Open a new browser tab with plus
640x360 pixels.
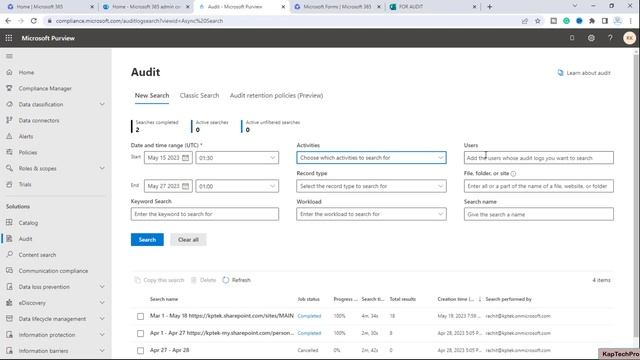pyautogui.click(x=489, y=7)
